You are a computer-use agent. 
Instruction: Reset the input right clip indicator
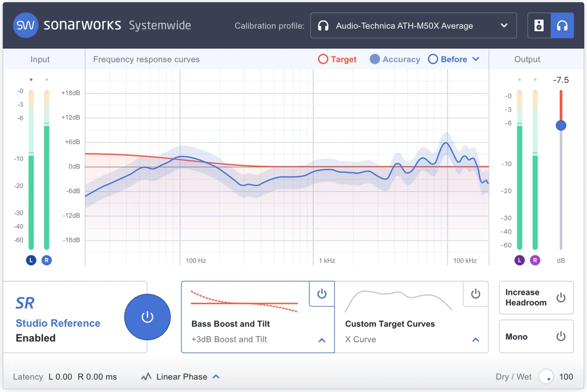(x=46, y=80)
